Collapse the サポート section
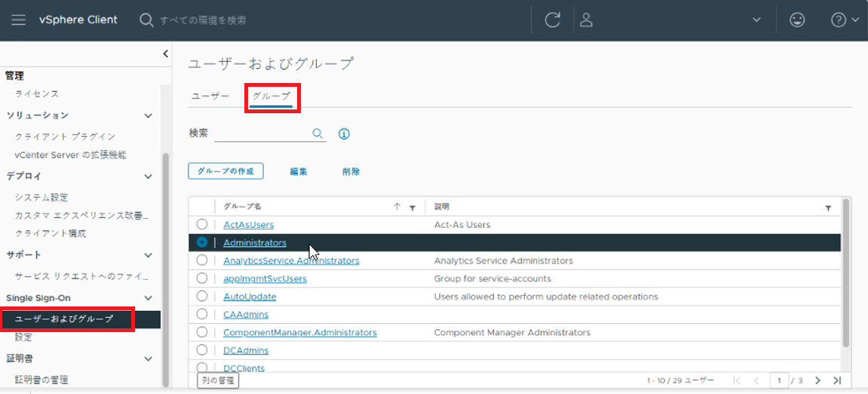 [x=149, y=255]
